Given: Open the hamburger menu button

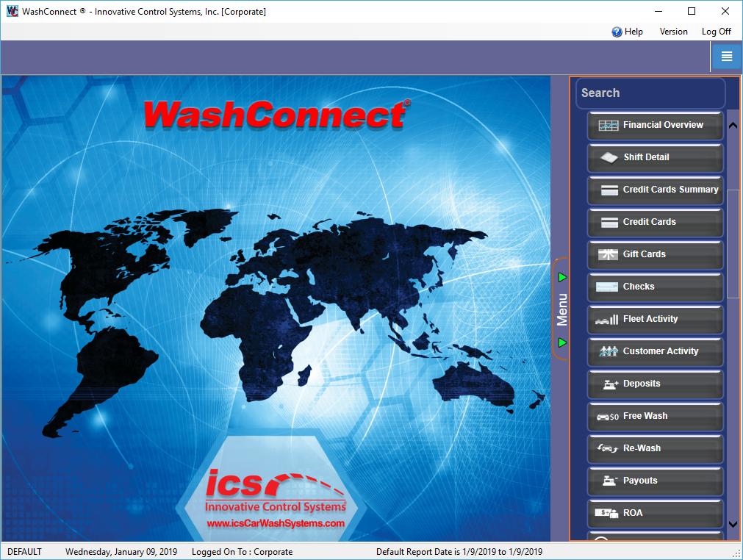Looking at the screenshot, I should tap(726, 57).
